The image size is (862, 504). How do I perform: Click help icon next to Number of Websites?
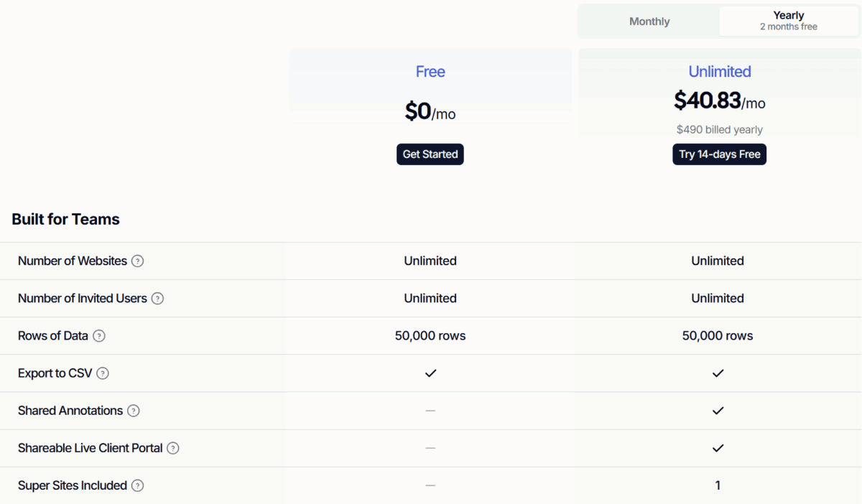(137, 261)
